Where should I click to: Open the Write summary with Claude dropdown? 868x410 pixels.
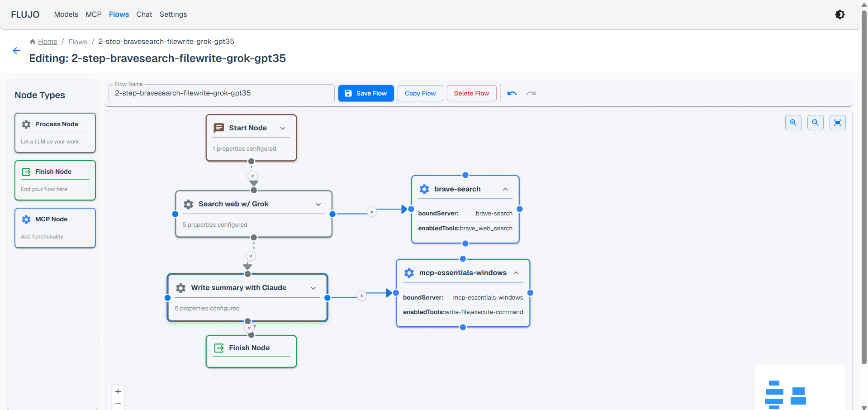[x=313, y=288]
